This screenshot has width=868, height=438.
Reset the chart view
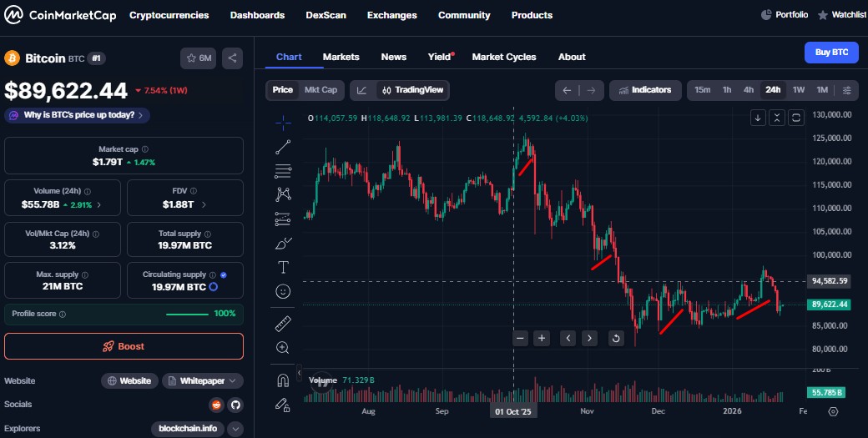click(x=616, y=339)
